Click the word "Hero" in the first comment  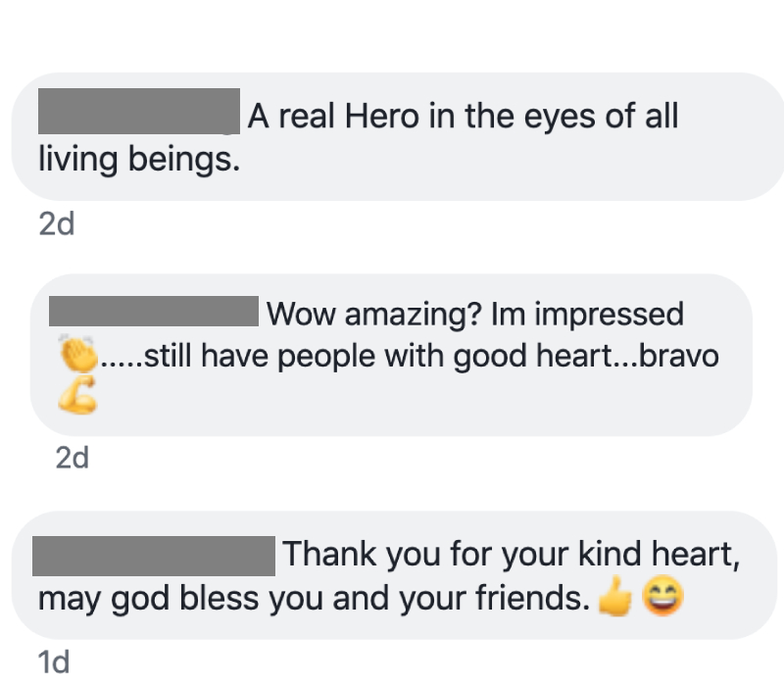(383, 117)
